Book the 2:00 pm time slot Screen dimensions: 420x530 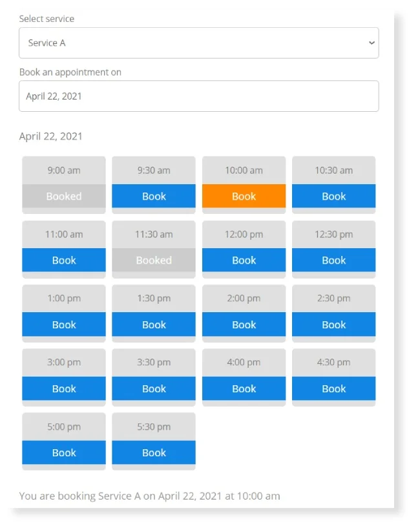(244, 324)
